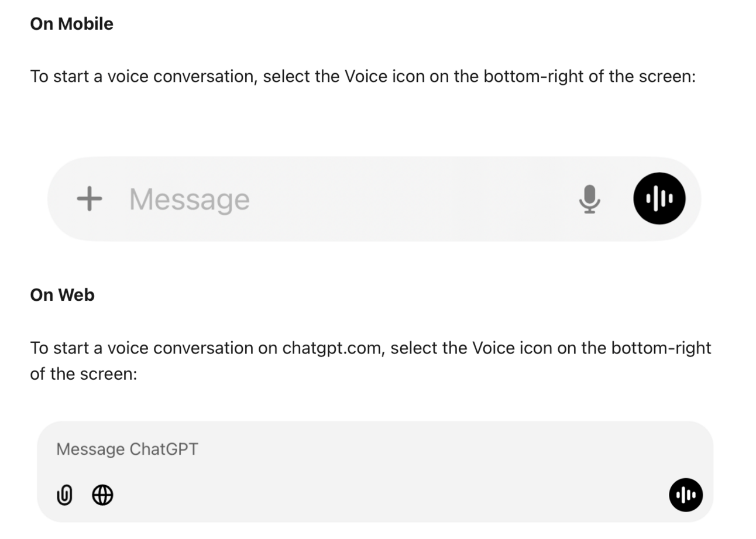
Task: Click the globe web search icon
Action: [x=103, y=495]
